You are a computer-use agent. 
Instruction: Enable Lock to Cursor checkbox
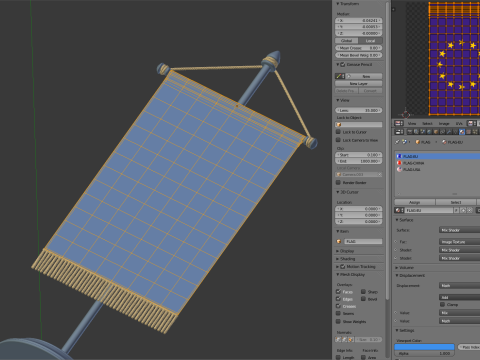click(x=338, y=132)
